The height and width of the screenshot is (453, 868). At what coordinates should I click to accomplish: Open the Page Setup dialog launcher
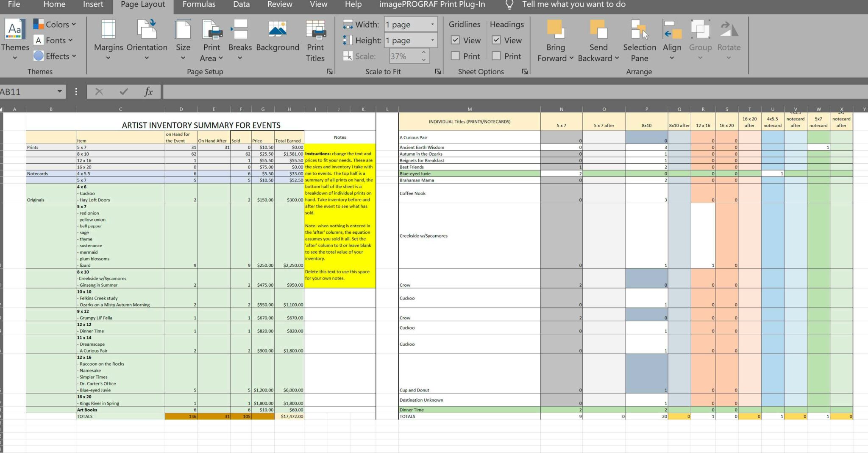pos(330,71)
